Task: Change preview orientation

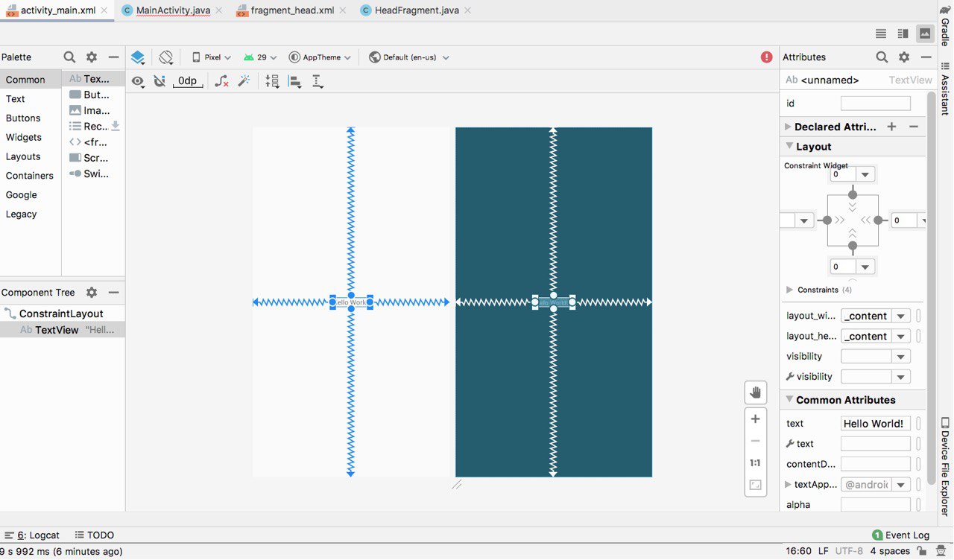Action: point(165,57)
